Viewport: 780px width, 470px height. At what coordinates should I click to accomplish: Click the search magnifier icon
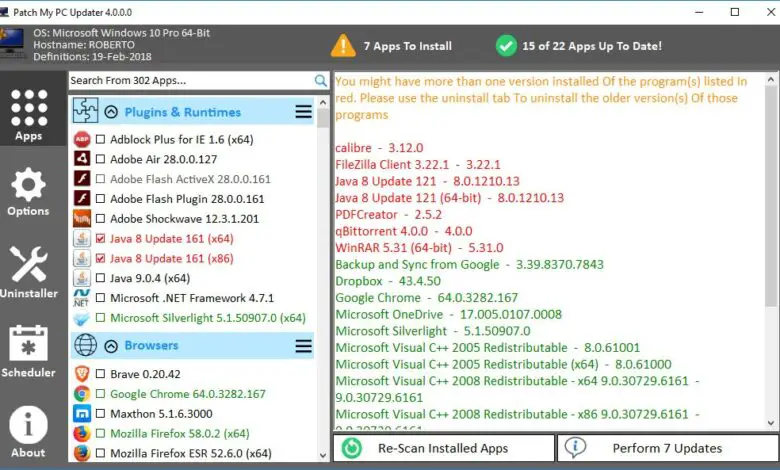click(321, 81)
